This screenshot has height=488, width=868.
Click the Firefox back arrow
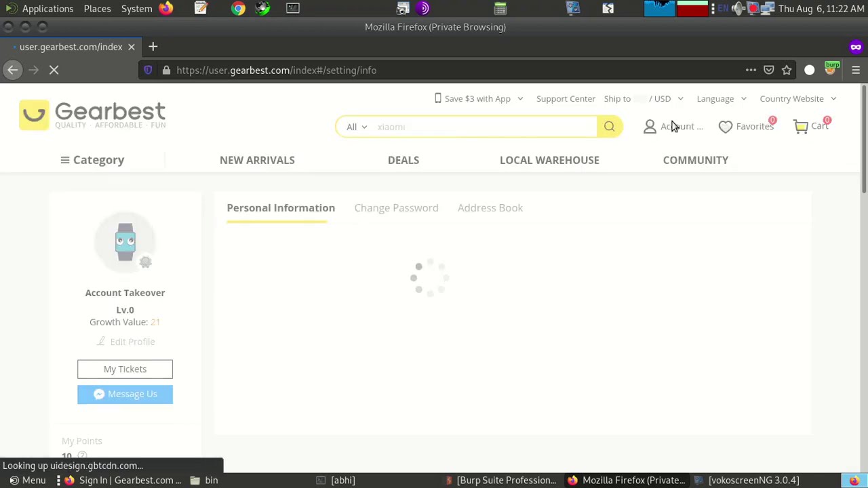tap(13, 70)
